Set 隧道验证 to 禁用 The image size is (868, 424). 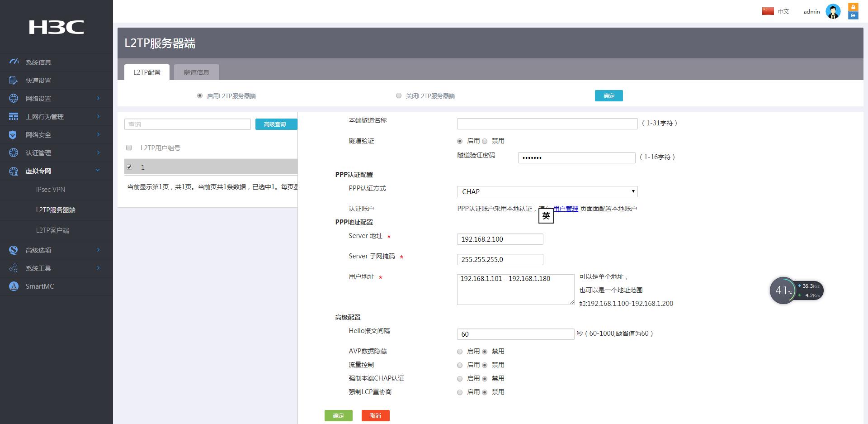[485, 141]
